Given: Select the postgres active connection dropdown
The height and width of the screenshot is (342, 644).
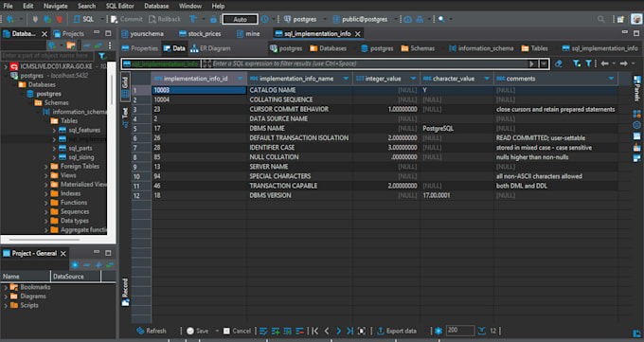Looking at the screenshot, I should [304, 19].
